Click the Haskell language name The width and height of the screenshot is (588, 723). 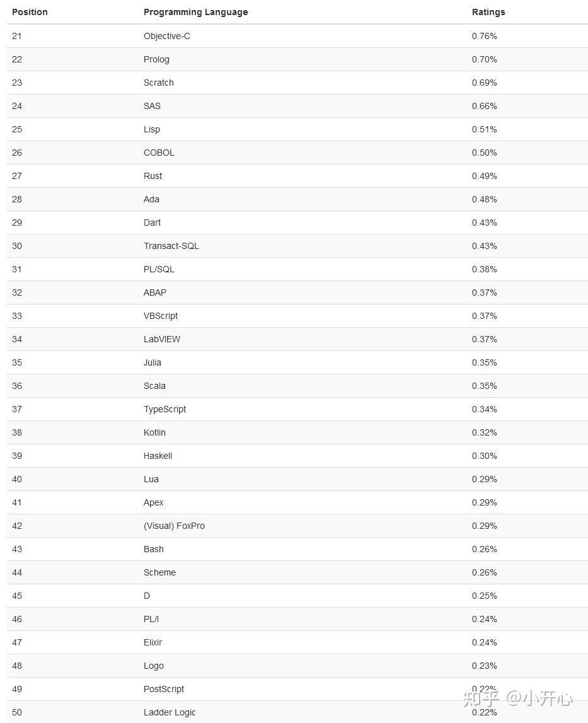[158, 456]
